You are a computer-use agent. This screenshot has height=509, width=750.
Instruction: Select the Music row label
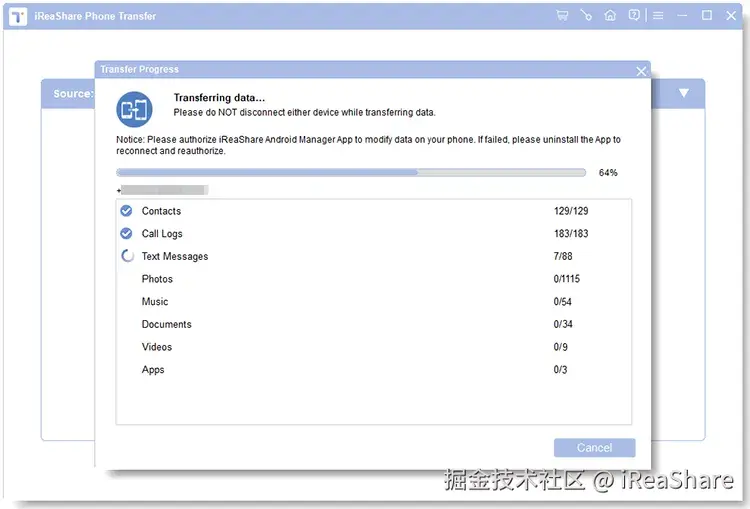(154, 301)
